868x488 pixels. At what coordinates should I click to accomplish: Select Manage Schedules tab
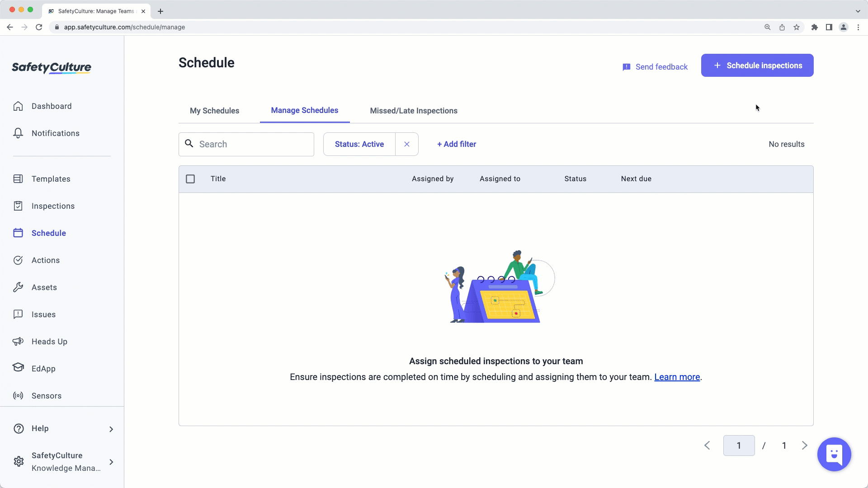click(x=305, y=110)
